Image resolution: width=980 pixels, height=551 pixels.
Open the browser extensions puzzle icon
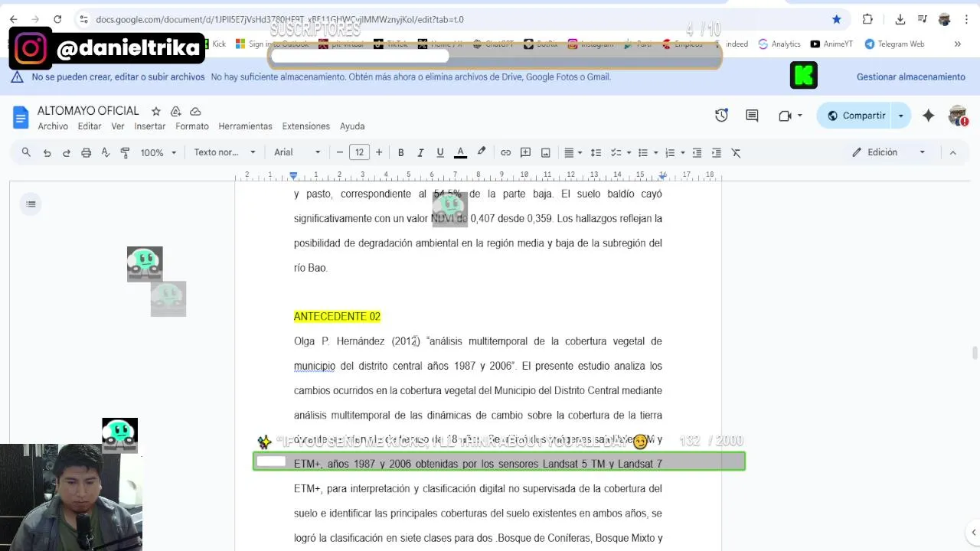pos(867,19)
